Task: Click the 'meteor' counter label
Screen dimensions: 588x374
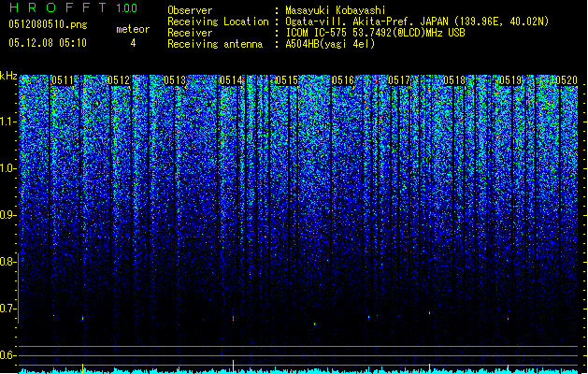Action: tap(133, 29)
